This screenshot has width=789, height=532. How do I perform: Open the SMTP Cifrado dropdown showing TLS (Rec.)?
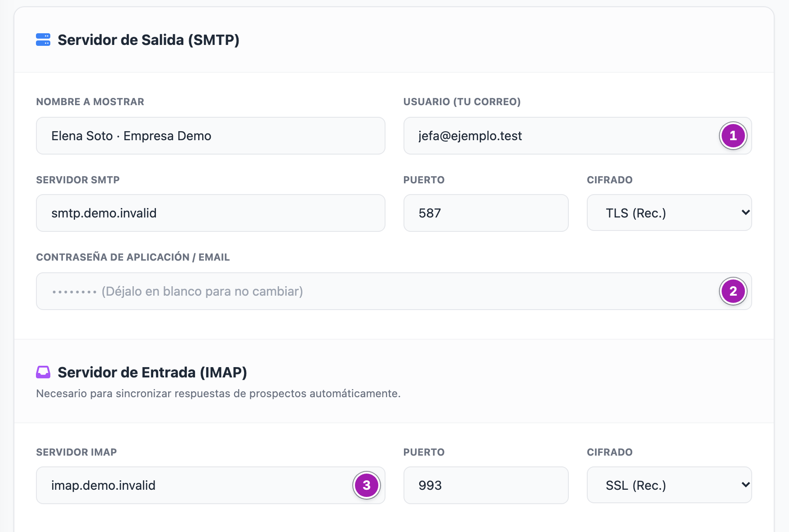tap(669, 213)
